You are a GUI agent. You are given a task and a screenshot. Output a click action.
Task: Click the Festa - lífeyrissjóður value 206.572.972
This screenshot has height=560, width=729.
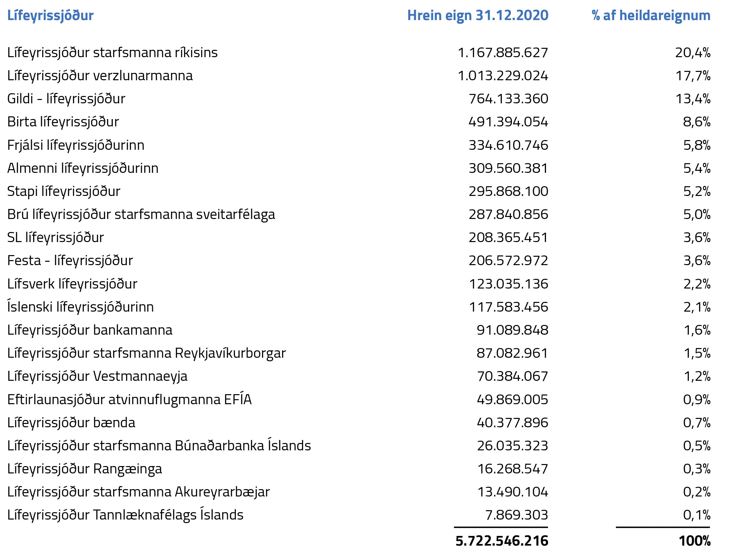(x=508, y=261)
